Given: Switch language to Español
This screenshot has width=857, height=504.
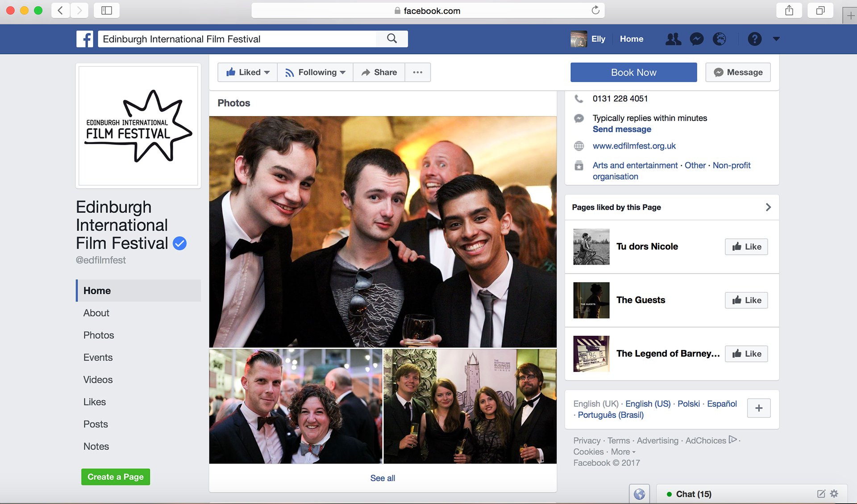Looking at the screenshot, I should click(x=722, y=404).
